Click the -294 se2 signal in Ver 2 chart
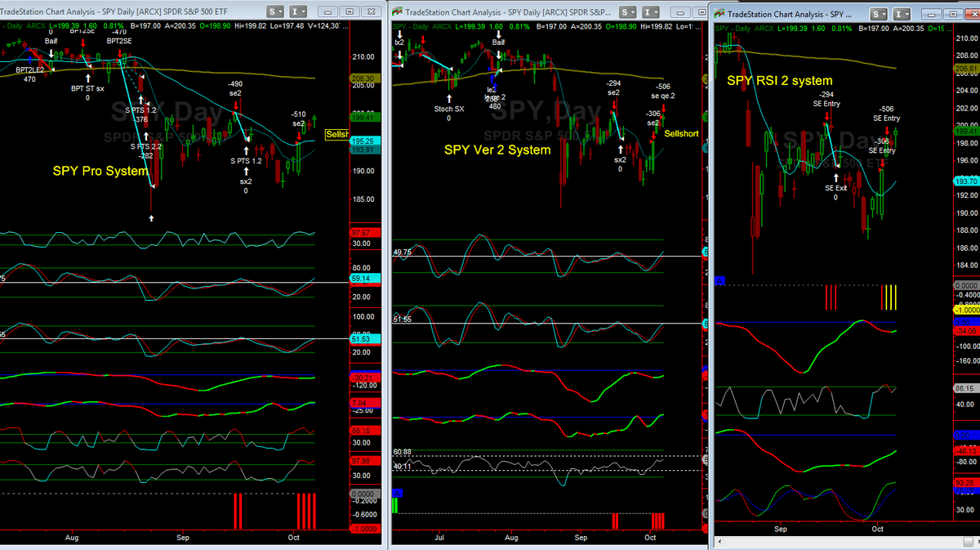980x550 pixels. click(613, 87)
